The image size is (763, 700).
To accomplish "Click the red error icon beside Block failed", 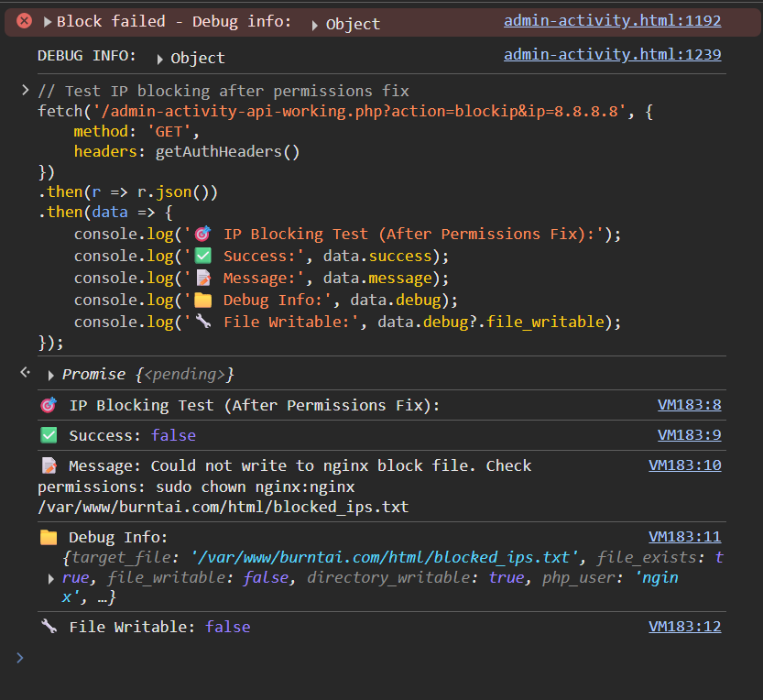I will click(x=24, y=21).
